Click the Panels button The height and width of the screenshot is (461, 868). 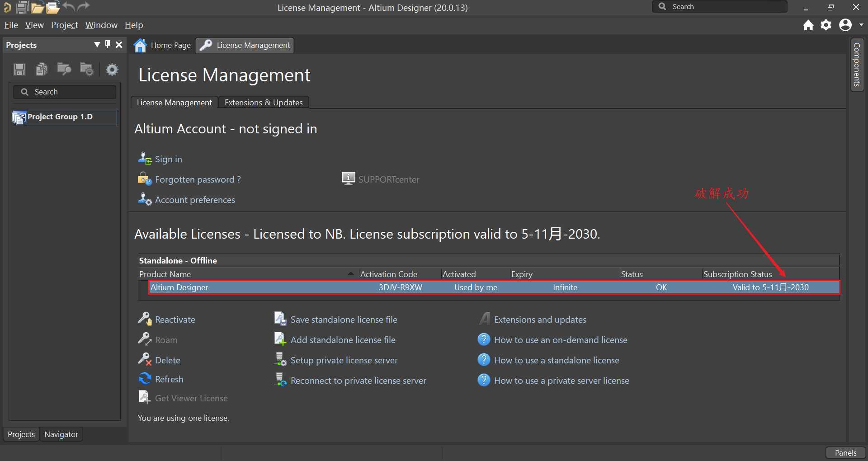click(845, 453)
